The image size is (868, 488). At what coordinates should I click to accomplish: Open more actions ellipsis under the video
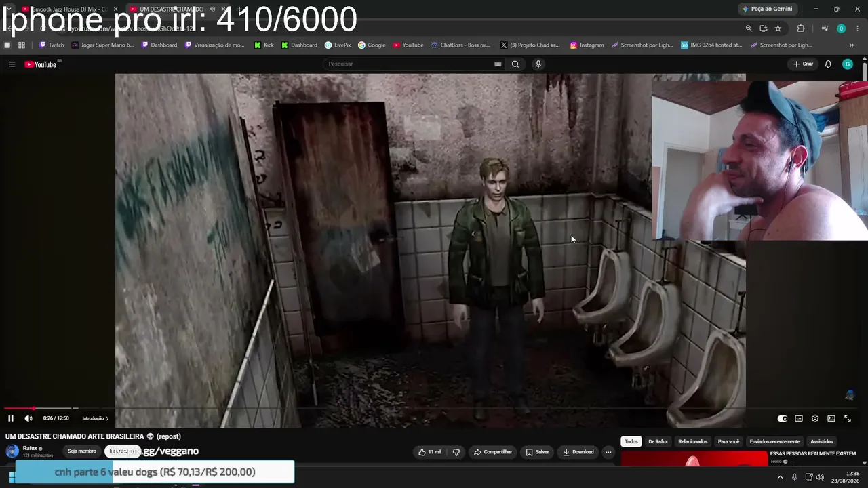click(x=608, y=452)
